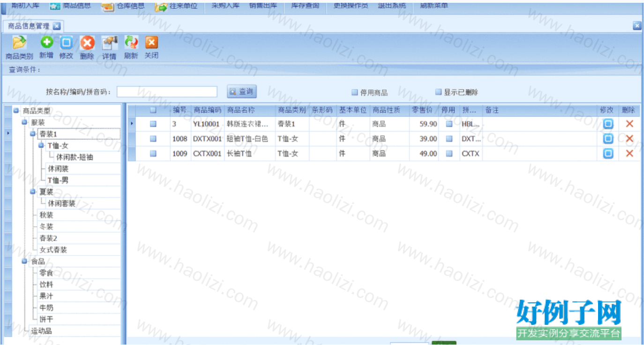Click red delete X for row CXTX001
The width and height of the screenshot is (644, 345).
(x=629, y=153)
